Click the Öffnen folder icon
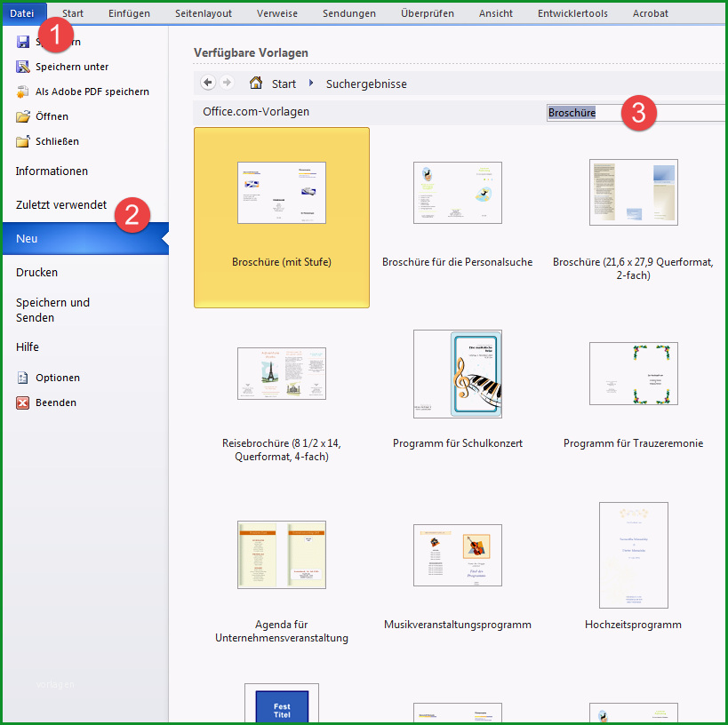This screenshot has height=725, width=728. [23, 116]
